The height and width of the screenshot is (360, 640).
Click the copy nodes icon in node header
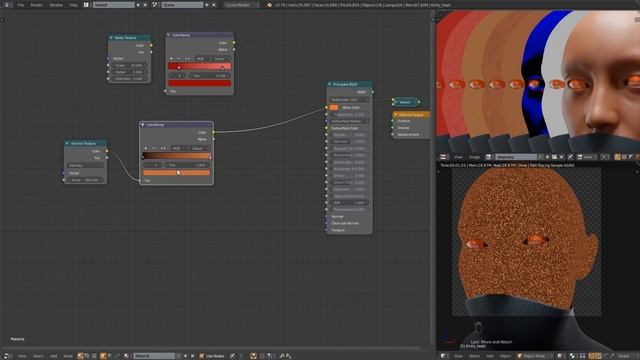[282, 356]
